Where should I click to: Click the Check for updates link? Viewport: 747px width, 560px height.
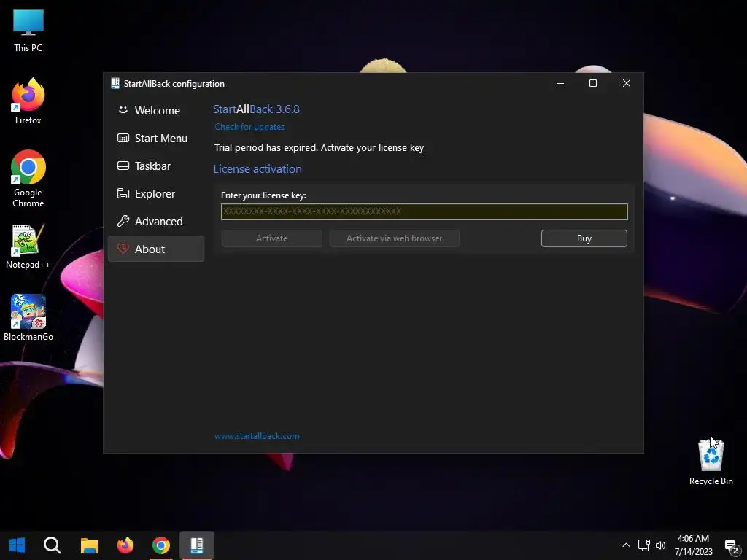[x=249, y=127]
